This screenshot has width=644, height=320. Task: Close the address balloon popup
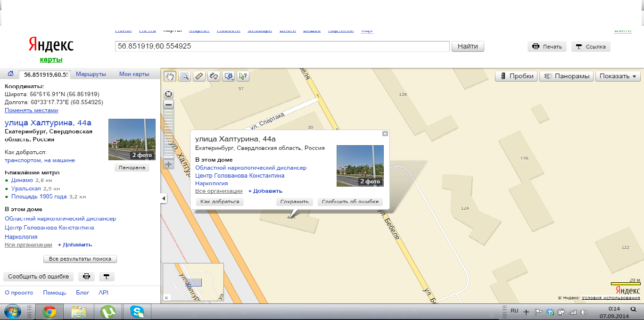385,134
